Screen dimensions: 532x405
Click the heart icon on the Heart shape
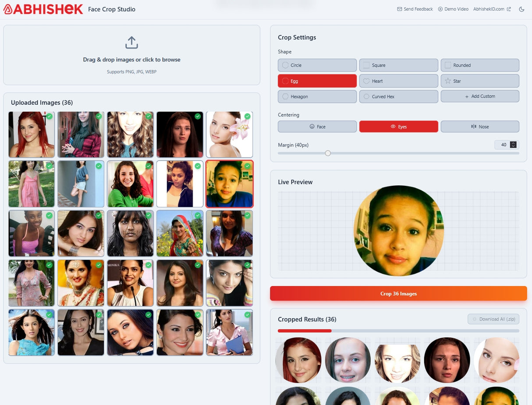(x=366, y=81)
